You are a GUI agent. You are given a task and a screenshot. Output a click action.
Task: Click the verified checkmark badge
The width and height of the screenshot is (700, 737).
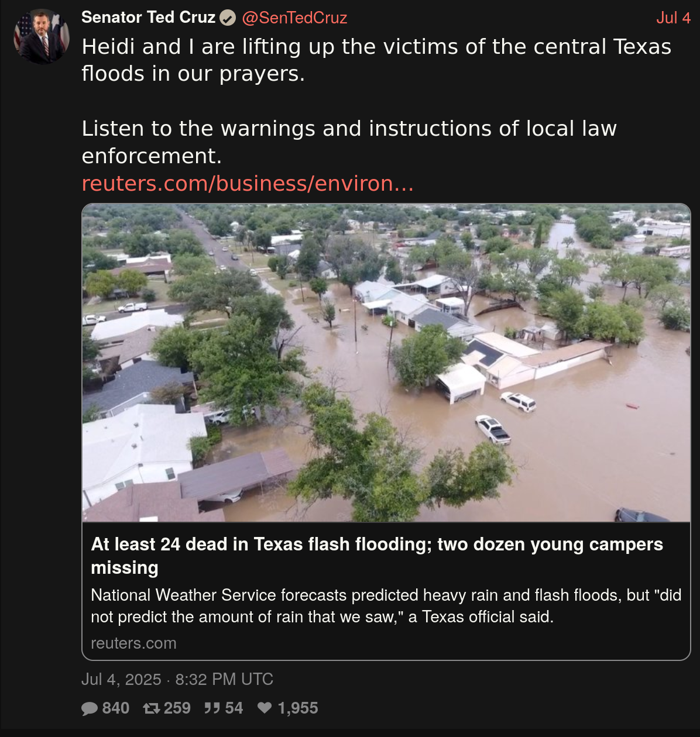[x=227, y=19]
